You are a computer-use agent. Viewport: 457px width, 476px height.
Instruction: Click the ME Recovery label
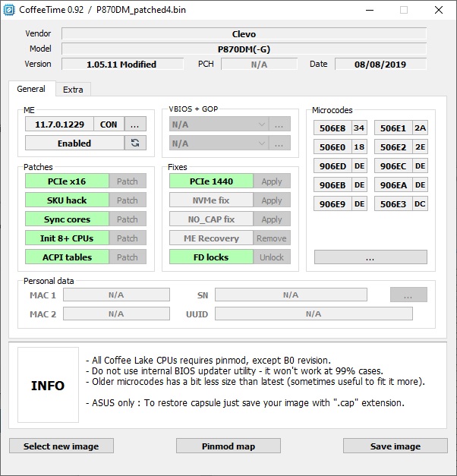(x=211, y=238)
